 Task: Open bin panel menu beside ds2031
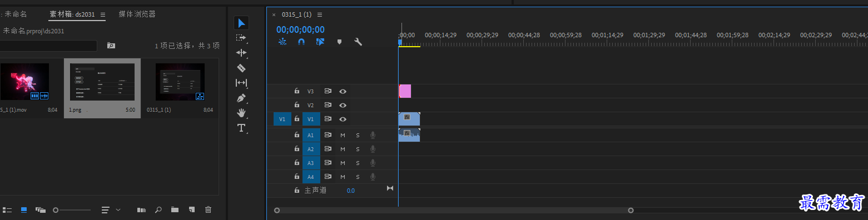(102, 15)
